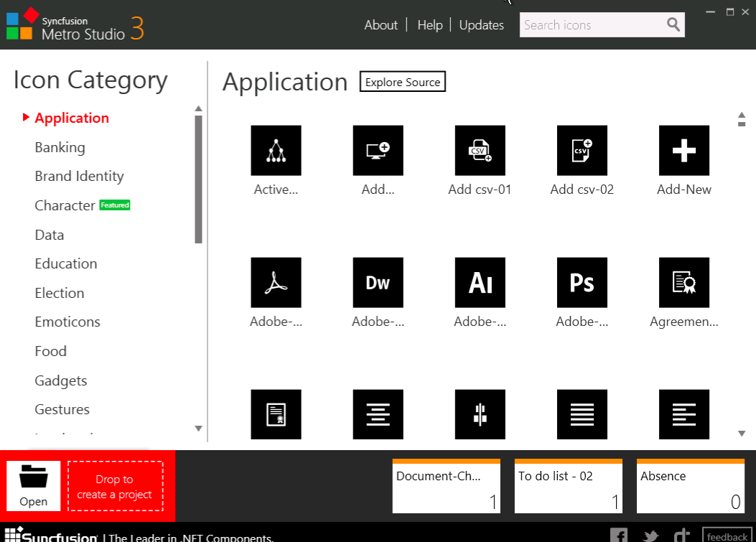
Task: Click into the Search icons field
Action: point(592,25)
